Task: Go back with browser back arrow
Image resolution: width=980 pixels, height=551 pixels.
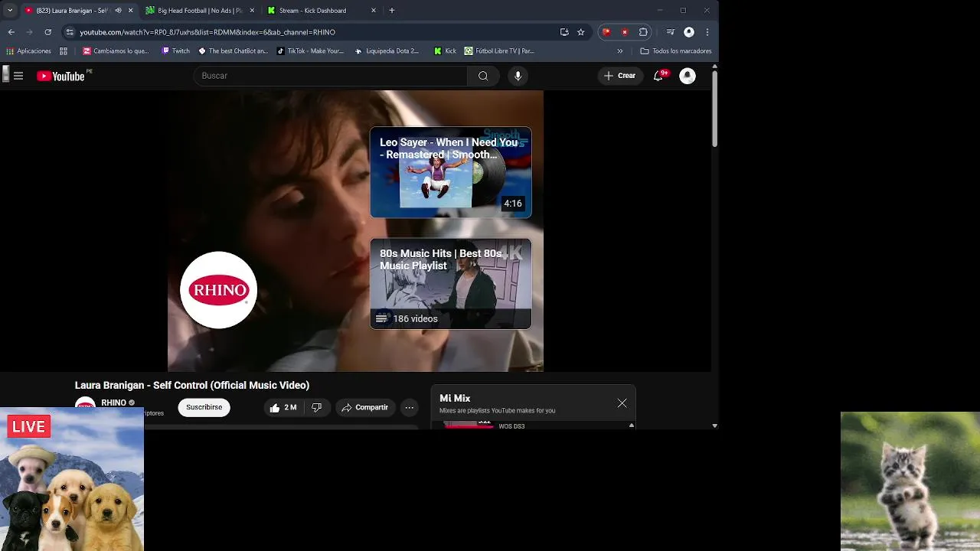Action: tap(11, 32)
